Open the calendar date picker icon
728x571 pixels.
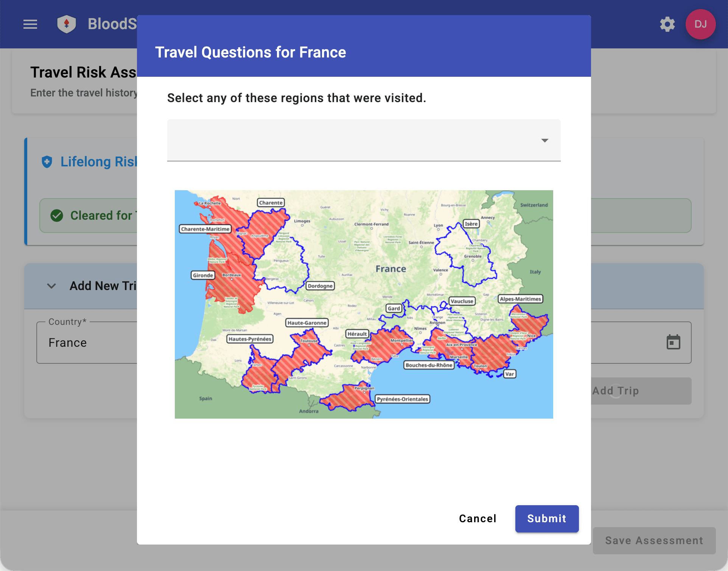coord(673,342)
